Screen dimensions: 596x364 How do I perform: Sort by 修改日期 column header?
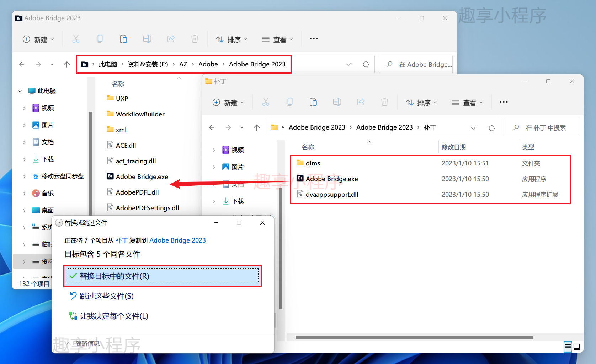(453, 147)
